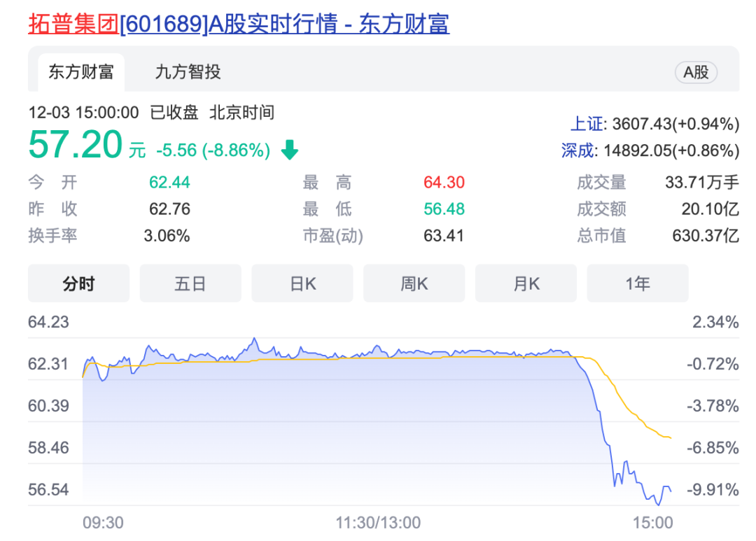Open the 深成 index link
The height and width of the screenshot is (541, 756).
point(577,150)
